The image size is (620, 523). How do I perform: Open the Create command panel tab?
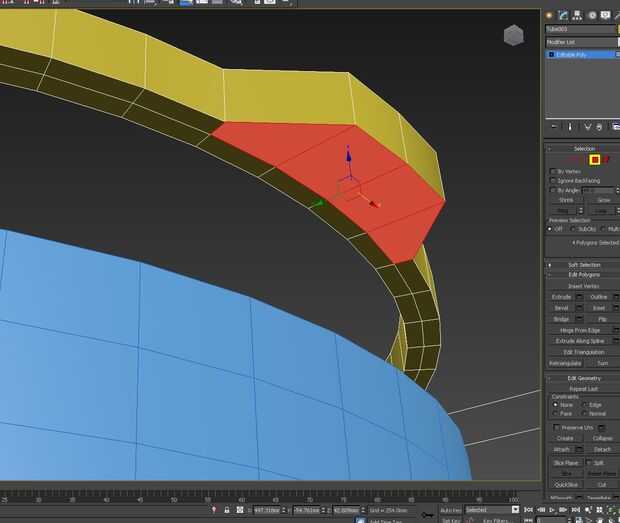[549, 15]
